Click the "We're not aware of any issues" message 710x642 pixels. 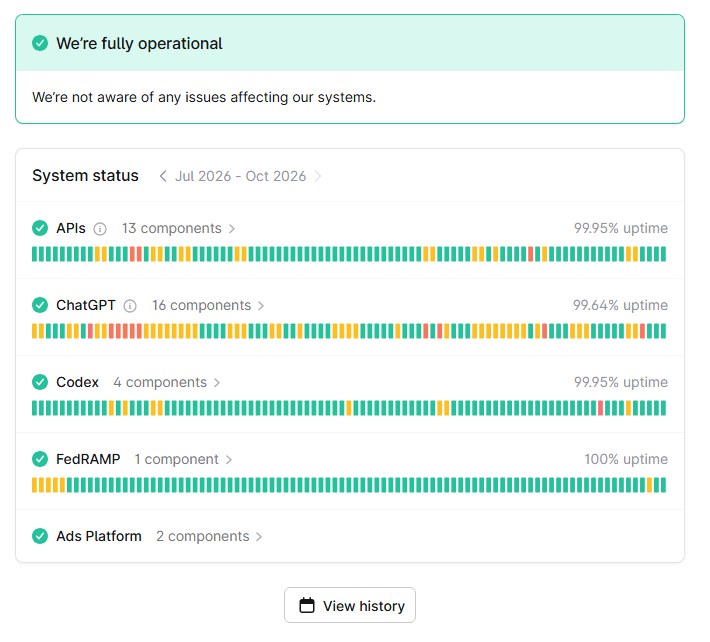[204, 97]
